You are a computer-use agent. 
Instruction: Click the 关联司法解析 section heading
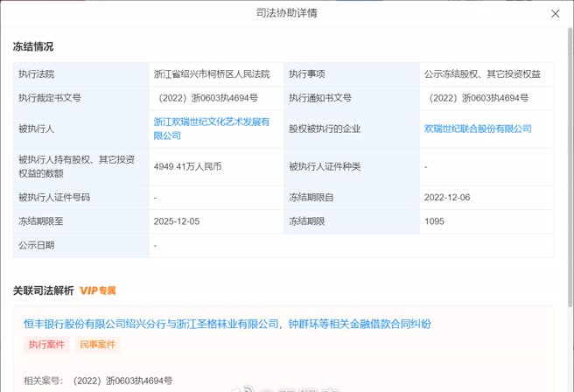click(43, 290)
